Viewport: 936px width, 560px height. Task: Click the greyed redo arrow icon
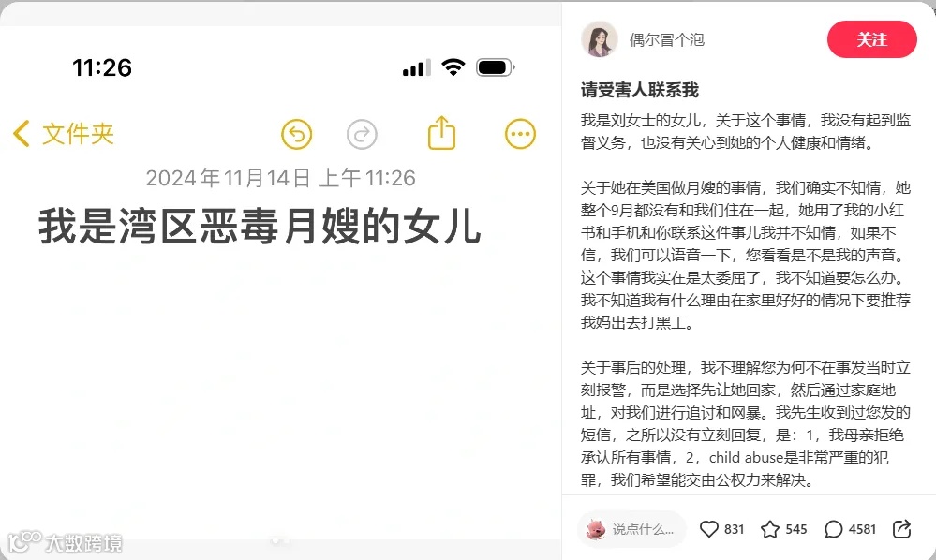362,134
